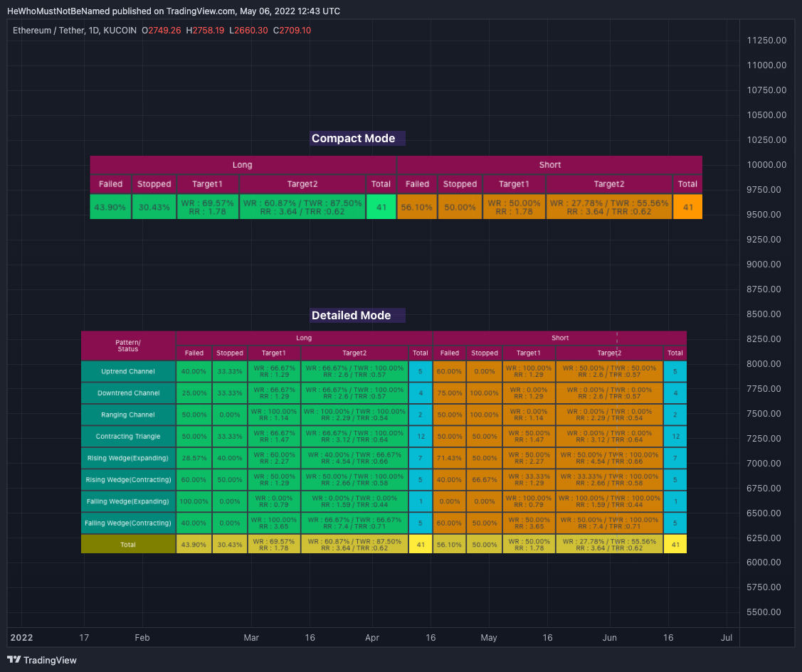This screenshot has height=672, width=802.
Task: Click Compact Mode Short Target2 'WR : 27.78%' cell
Action: (609, 207)
